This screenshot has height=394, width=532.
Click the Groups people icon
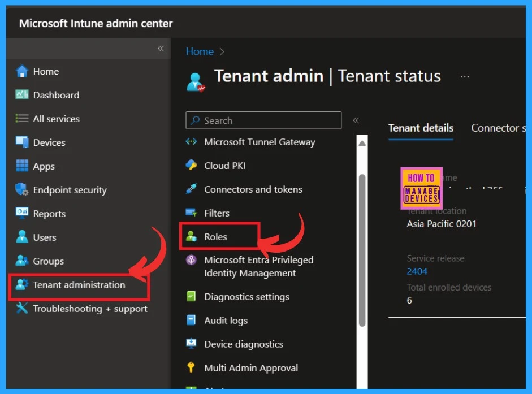click(22, 261)
